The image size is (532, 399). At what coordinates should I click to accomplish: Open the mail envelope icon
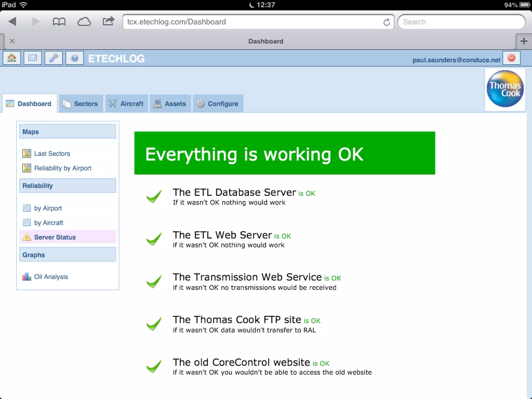pos(32,58)
